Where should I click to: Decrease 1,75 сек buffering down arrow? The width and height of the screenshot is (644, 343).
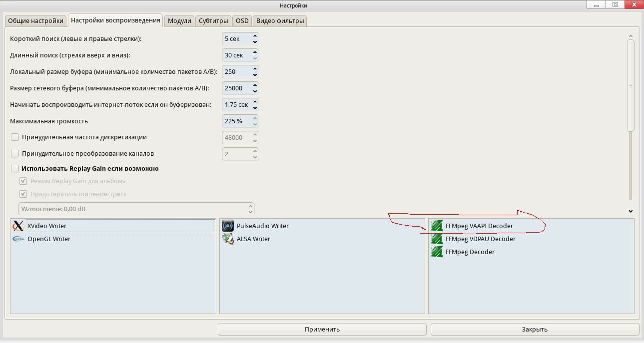click(255, 108)
